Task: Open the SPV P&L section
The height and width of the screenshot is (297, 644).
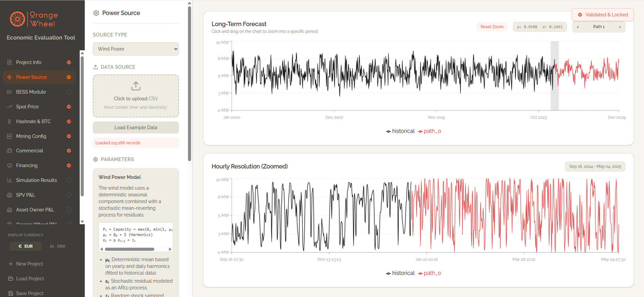Action: (39, 195)
